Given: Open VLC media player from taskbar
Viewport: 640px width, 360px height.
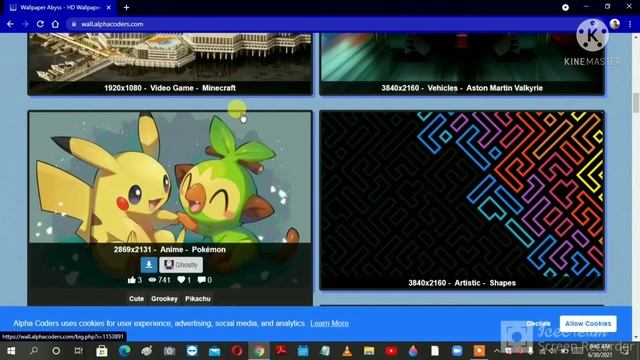Looking at the screenshot, I should tap(347, 351).
